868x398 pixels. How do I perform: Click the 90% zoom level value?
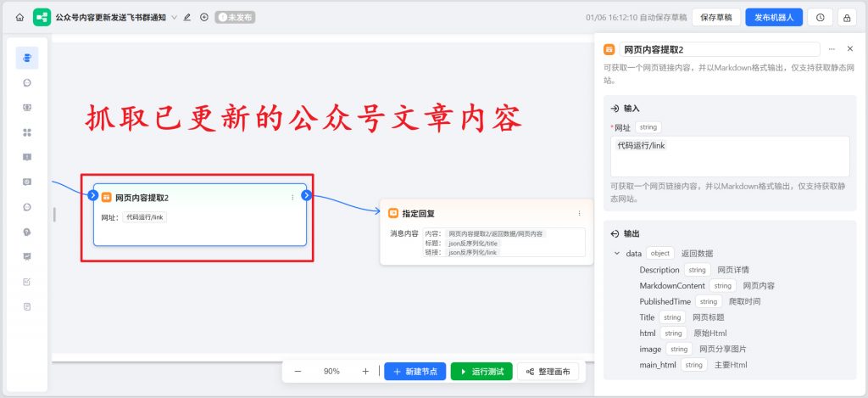click(x=331, y=372)
